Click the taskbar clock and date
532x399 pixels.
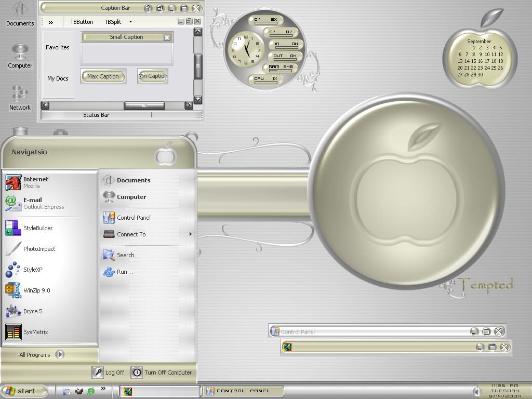point(505,391)
